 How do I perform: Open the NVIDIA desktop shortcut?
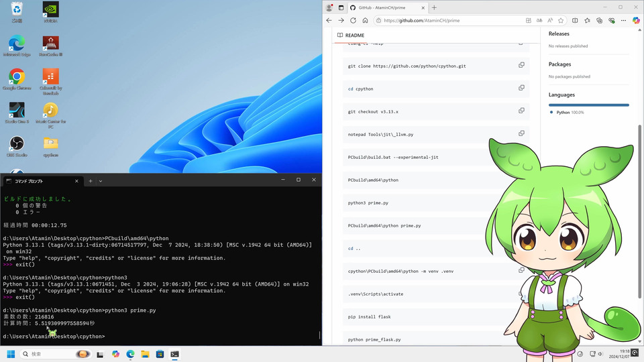pos(50,12)
